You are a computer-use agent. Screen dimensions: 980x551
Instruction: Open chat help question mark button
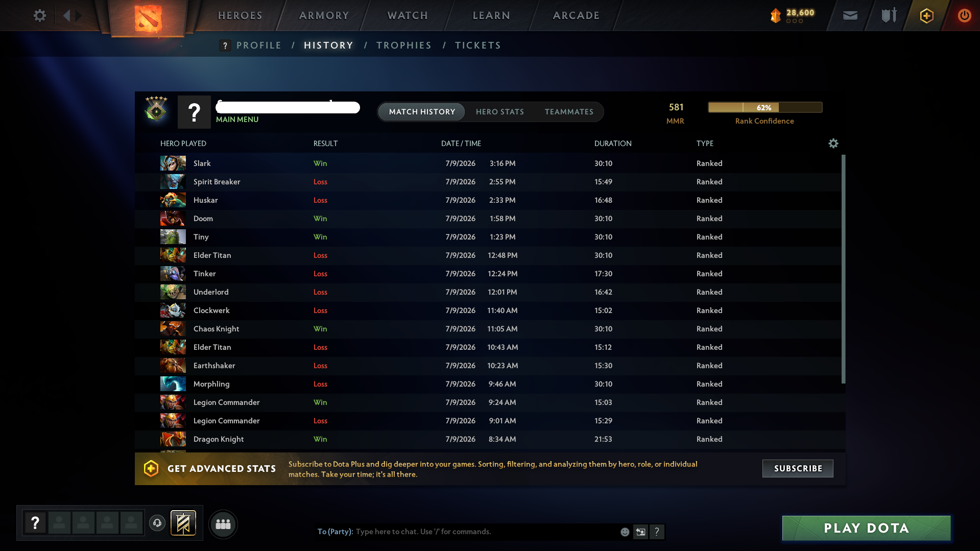pyautogui.click(x=657, y=532)
